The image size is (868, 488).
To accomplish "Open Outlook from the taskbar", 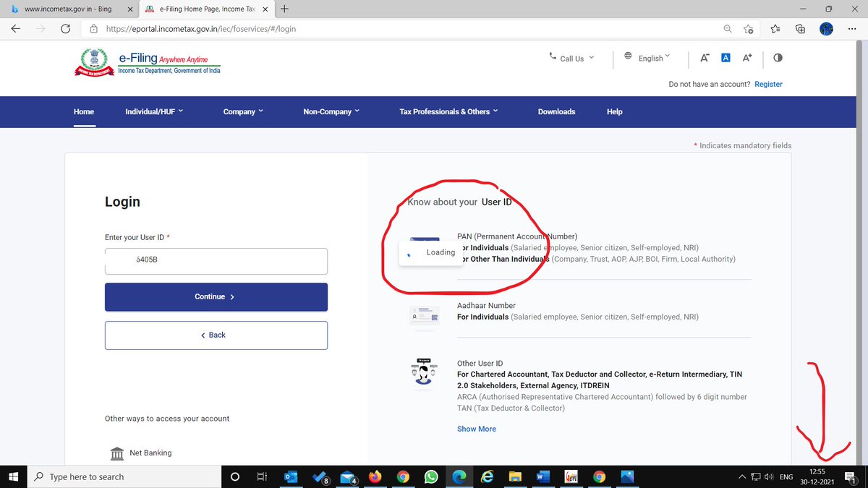I will point(291,476).
